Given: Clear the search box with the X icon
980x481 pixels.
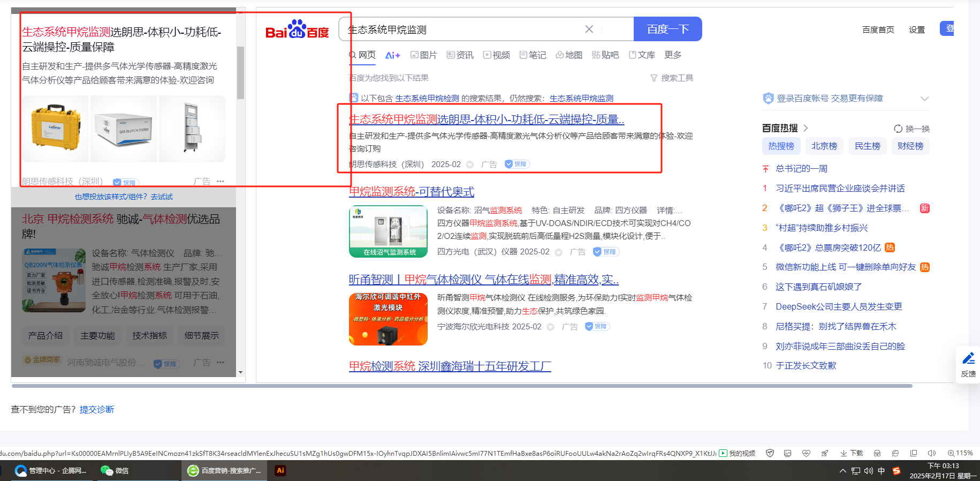Looking at the screenshot, I should click(x=589, y=29).
